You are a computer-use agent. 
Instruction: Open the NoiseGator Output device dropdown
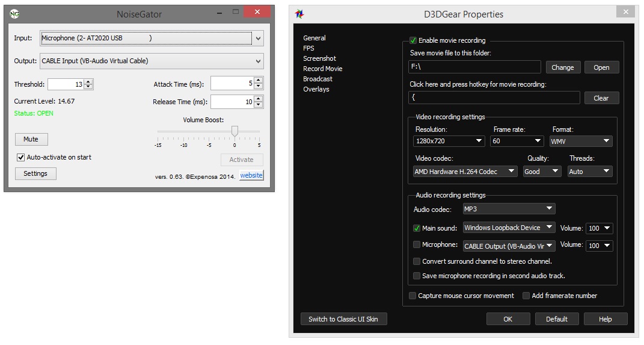[x=152, y=61]
